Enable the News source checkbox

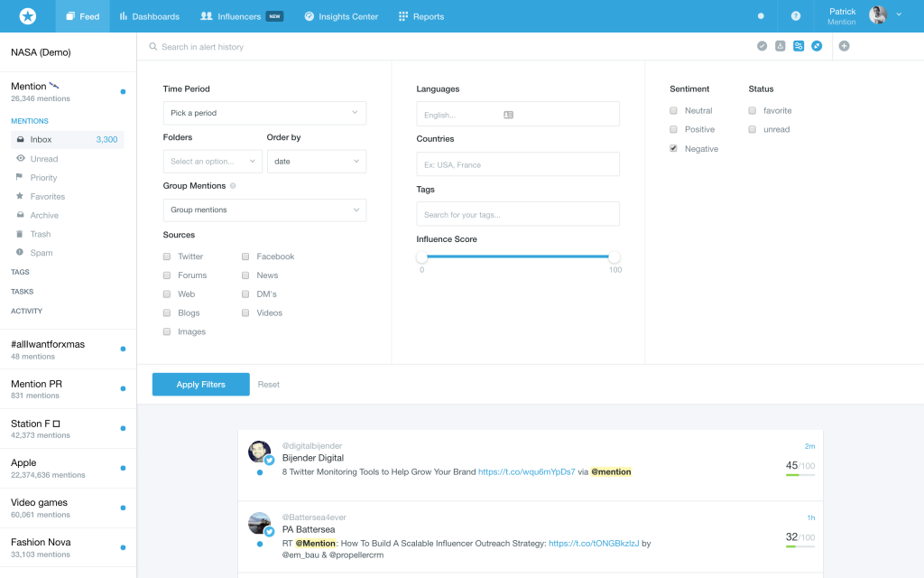[x=245, y=275]
